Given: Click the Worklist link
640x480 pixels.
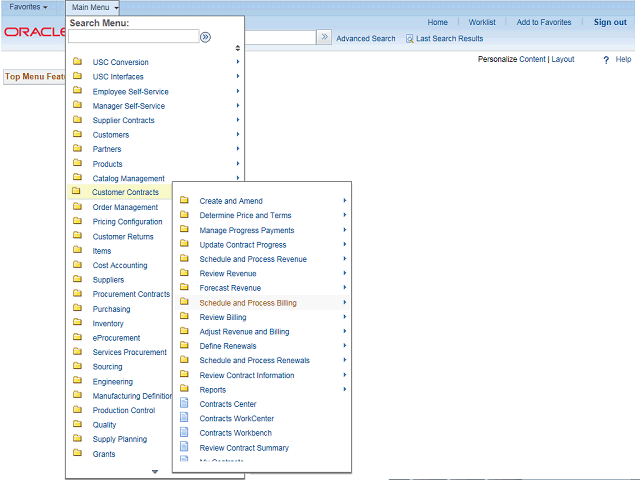Looking at the screenshot, I should click(482, 22).
